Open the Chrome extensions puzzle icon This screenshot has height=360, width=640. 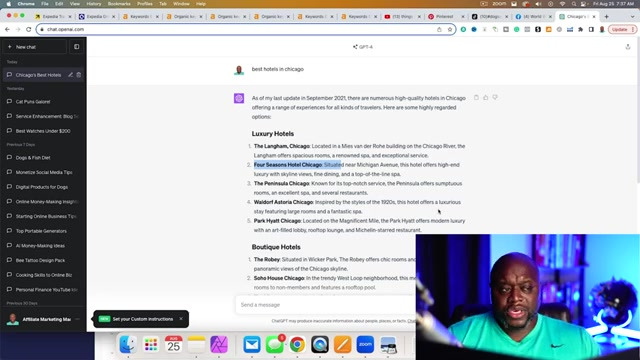coord(580,29)
